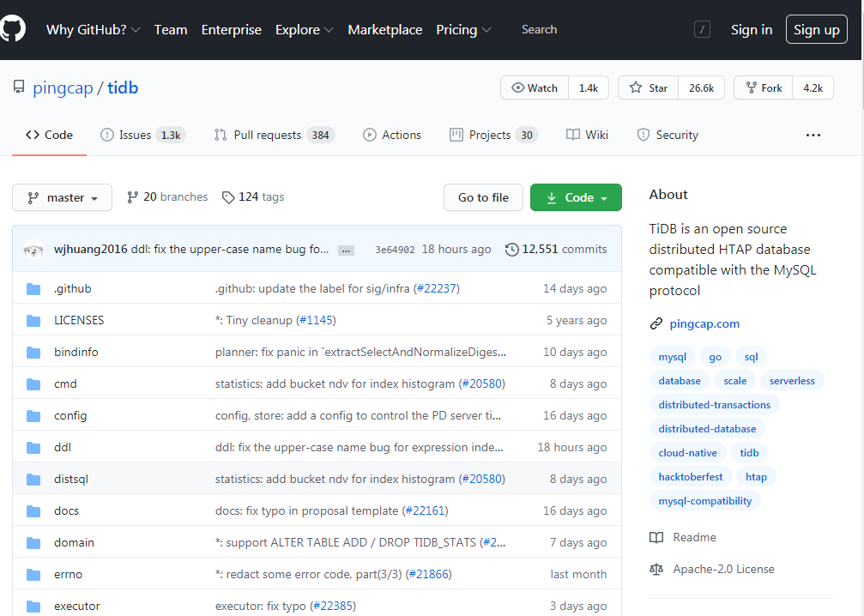Click the errno folder icon
864x616 pixels.
[33, 575]
